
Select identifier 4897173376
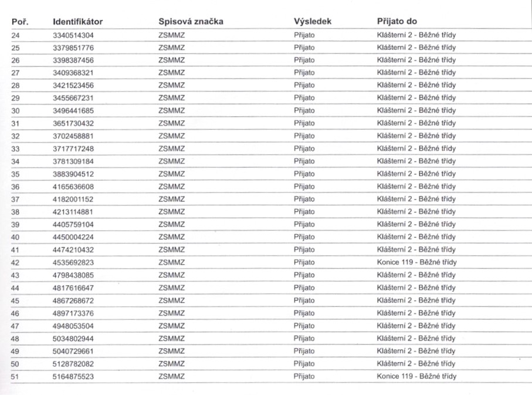pos(73,313)
